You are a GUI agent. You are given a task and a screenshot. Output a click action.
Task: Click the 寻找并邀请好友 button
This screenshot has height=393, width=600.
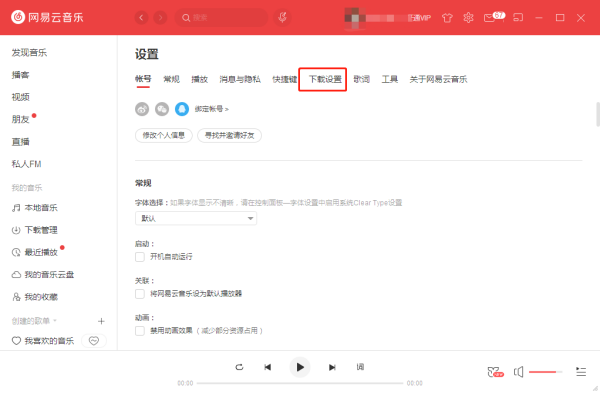[x=230, y=135]
